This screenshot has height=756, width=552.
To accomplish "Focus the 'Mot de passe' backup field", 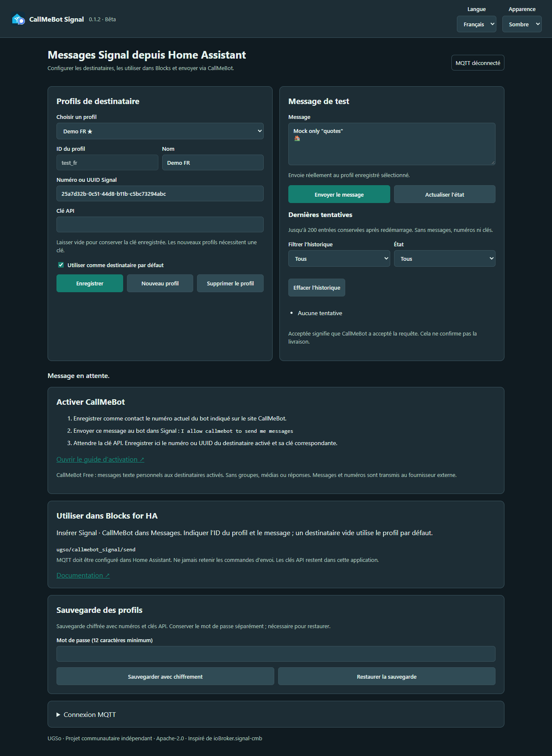I will pyautogui.click(x=276, y=654).
